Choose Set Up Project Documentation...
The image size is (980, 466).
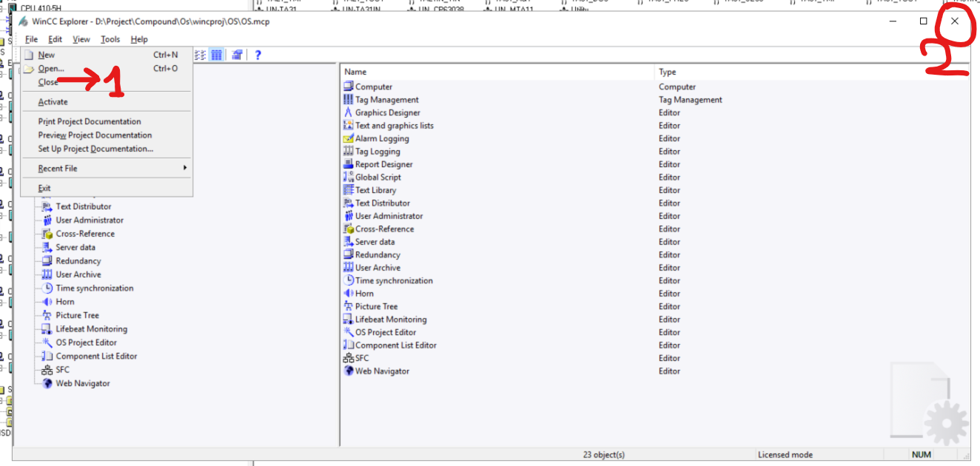pyautogui.click(x=95, y=149)
